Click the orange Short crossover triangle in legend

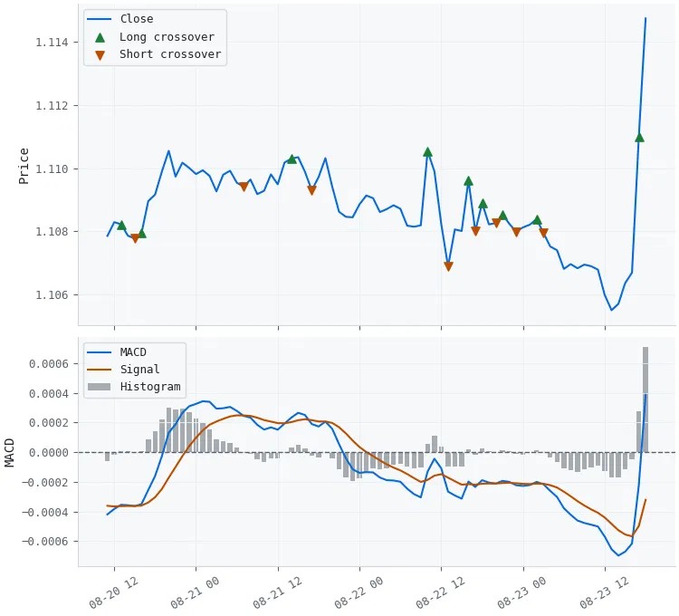tap(100, 55)
